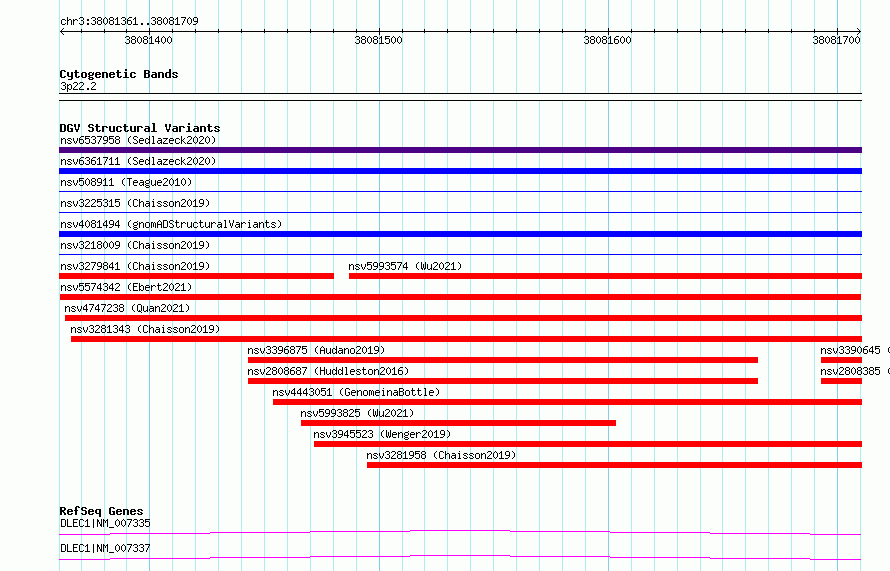Open variant label nsv3218009 (Chaisson2019)
The image size is (890, 571).
click(x=135, y=245)
